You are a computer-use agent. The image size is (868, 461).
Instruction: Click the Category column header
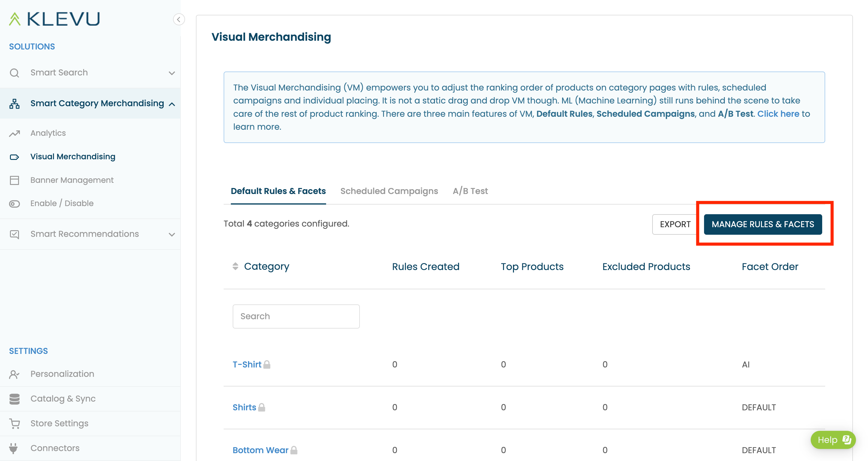click(x=266, y=266)
